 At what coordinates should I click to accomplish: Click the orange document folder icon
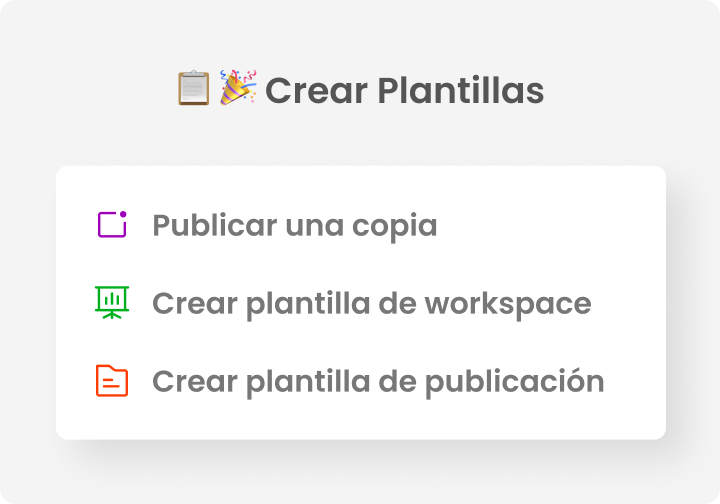coord(112,381)
